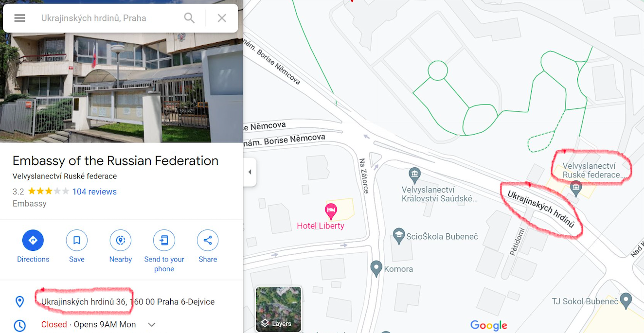Select the Hotel Liberty pin

point(331,211)
